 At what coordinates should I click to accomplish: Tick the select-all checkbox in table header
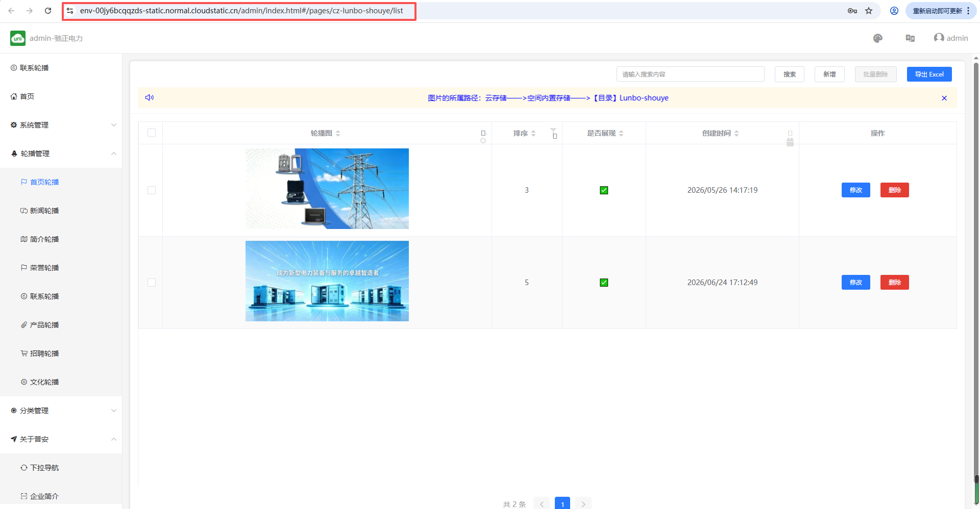(152, 133)
